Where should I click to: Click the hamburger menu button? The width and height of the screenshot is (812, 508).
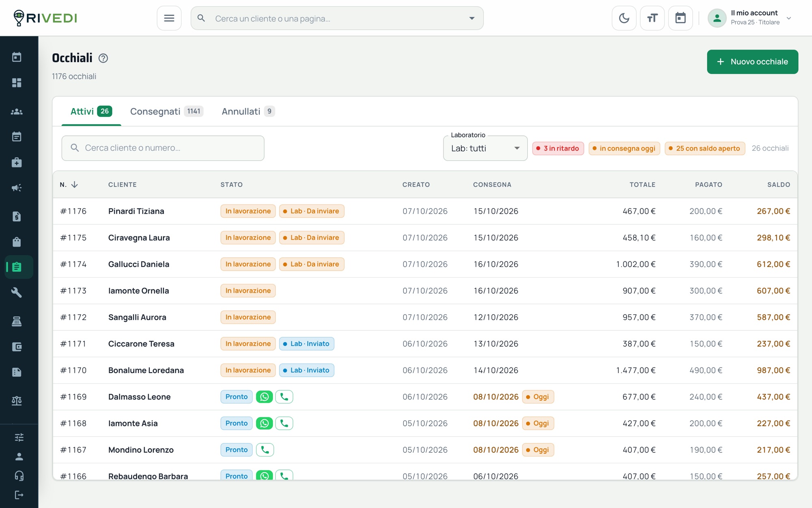(169, 18)
